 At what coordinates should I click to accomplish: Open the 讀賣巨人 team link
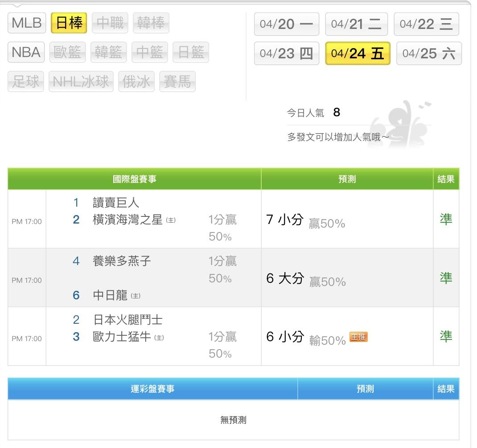click(x=116, y=203)
